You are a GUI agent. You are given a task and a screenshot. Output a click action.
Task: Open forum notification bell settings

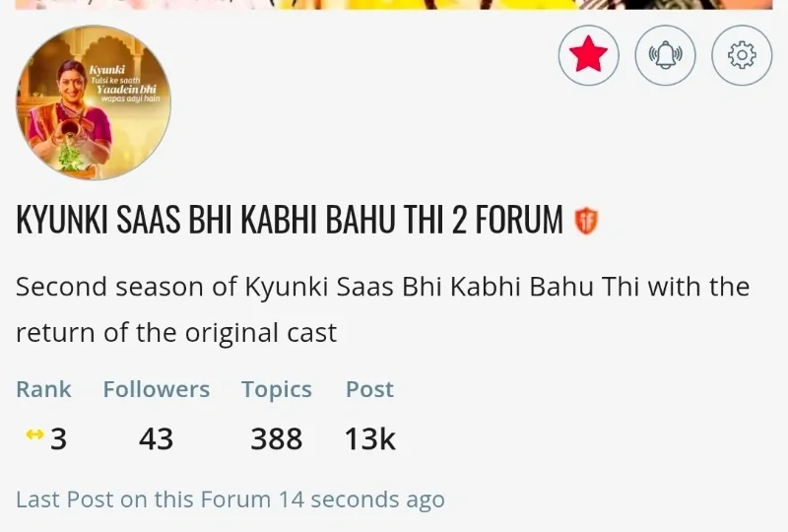[665, 55]
